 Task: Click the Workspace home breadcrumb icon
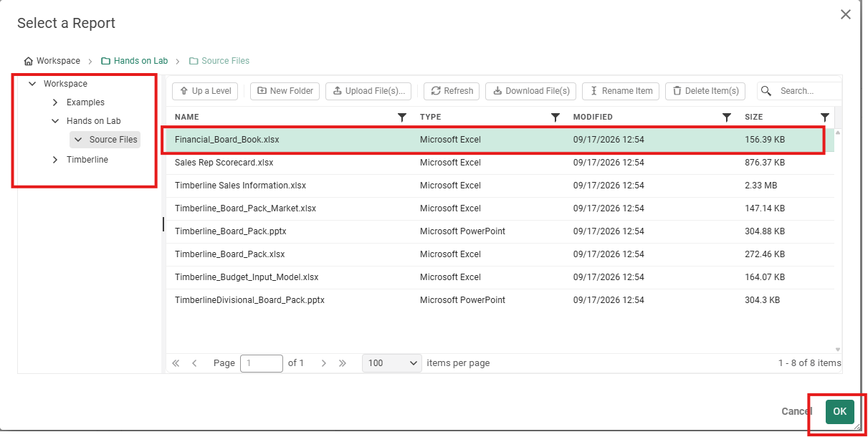(29, 61)
